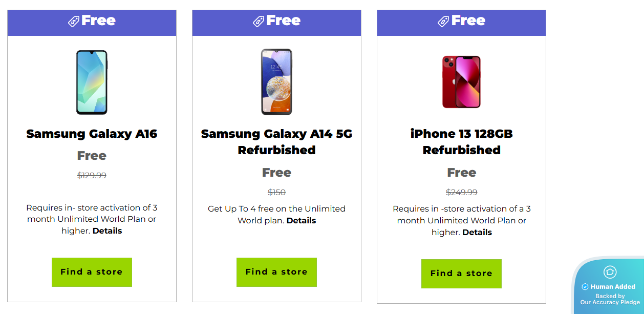Click the Free banner on the Galaxy A16 card
The image size is (644, 314).
(x=98, y=21)
